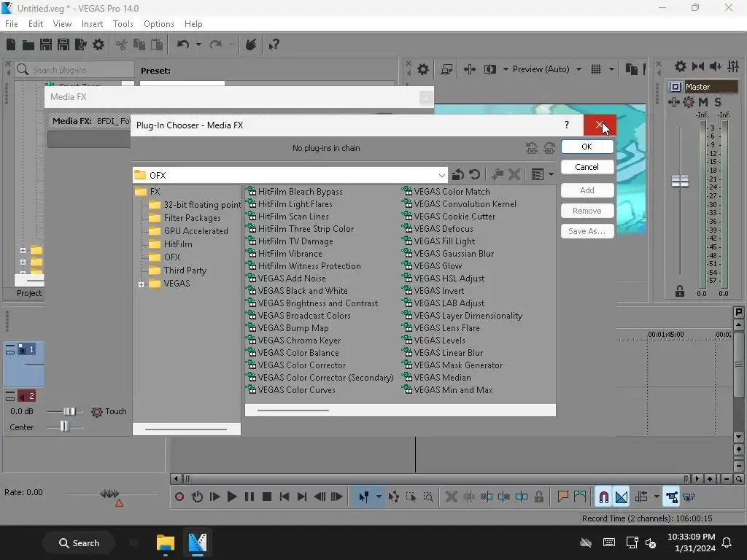Viewport: 747px width, 560px height.
Task: Open the Tools menu
Action: (123, 24)
